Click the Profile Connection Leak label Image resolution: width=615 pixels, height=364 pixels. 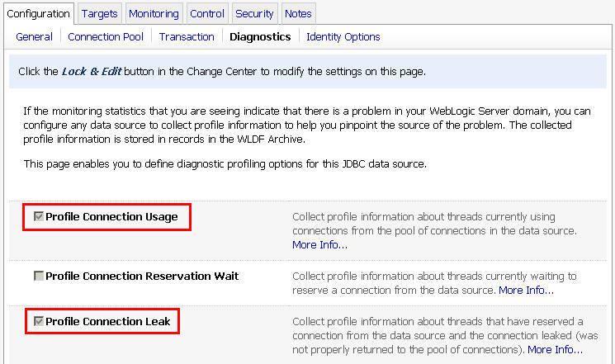point(108,322)
